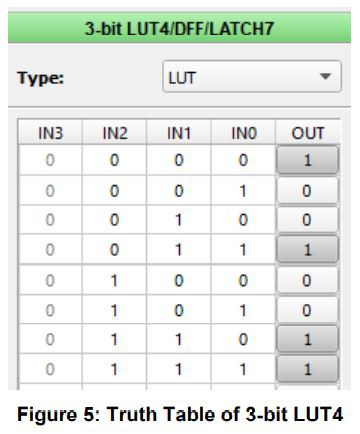The width and height of the screenshot is (360, 434).
Task: Click the IN0 column header
Action: [x=243, y=133]
